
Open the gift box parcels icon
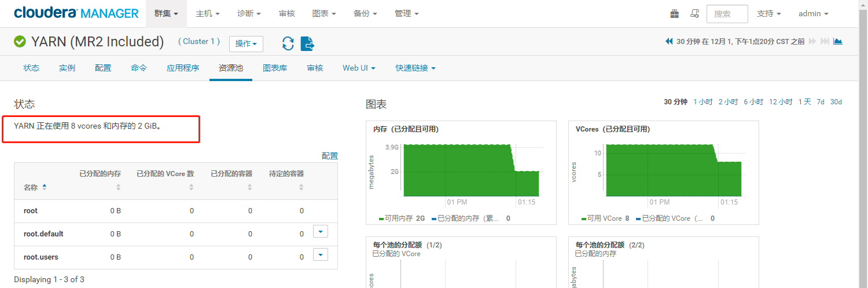click(x=675, y=13)
